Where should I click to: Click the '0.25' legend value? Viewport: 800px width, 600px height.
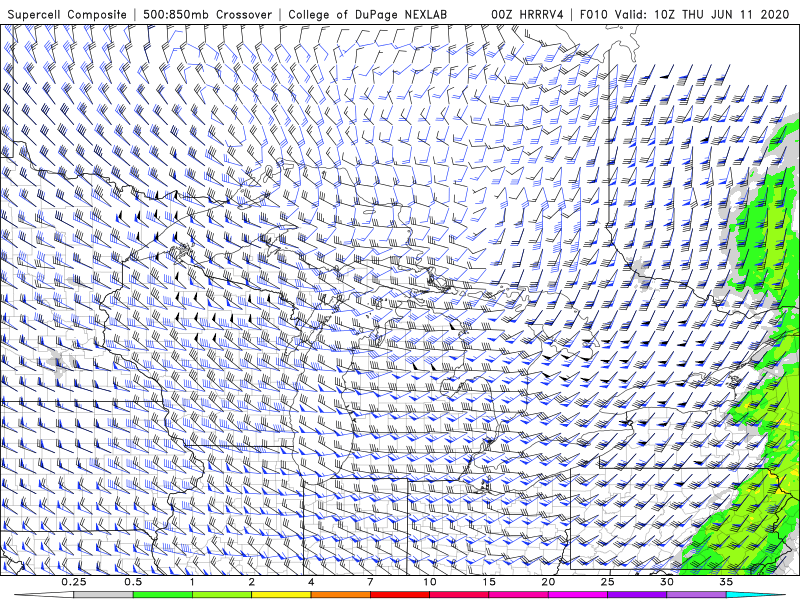(x=73, y=582)
